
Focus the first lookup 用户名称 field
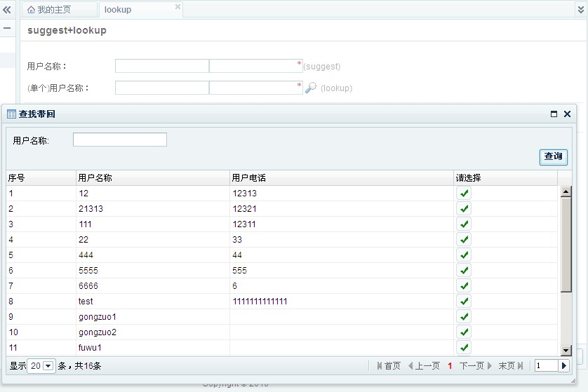click(x=162, y=88)
